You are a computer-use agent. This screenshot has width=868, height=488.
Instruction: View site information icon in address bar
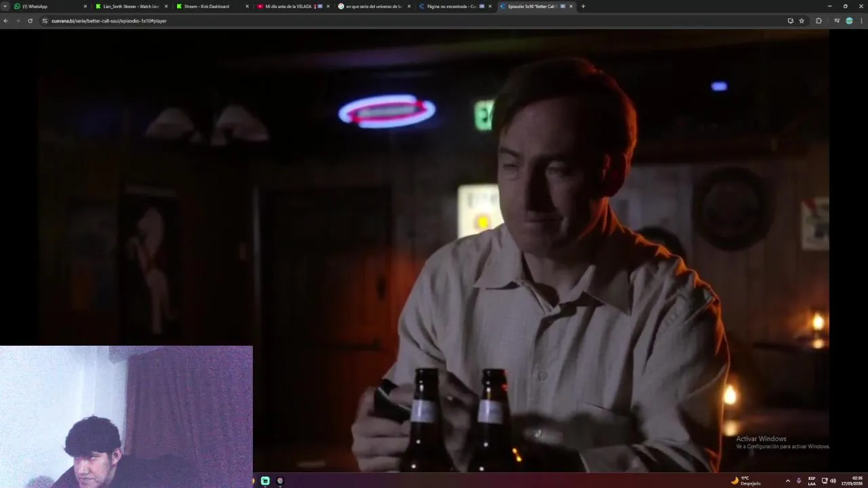(45, 21)
